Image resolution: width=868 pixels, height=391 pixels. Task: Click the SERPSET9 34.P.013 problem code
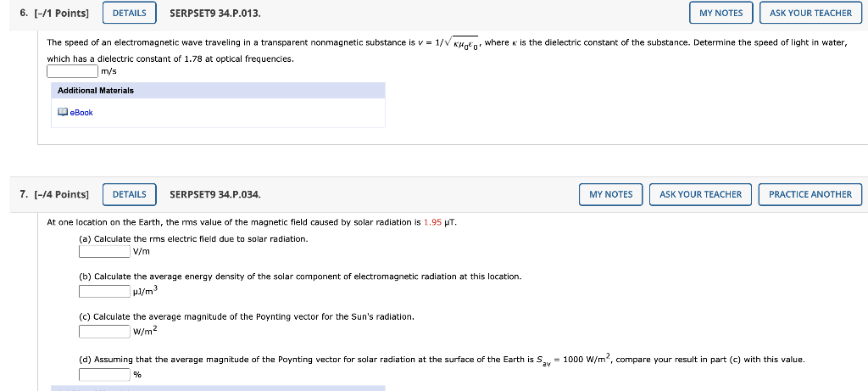tap(214, 13)
